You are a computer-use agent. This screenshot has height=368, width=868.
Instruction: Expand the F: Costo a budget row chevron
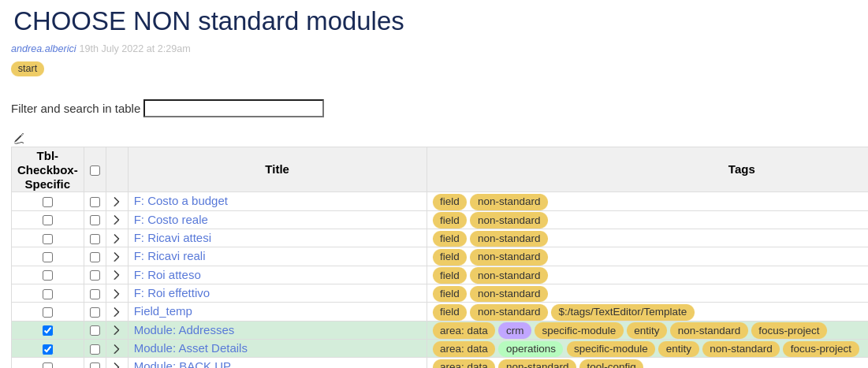coord(116,202)
